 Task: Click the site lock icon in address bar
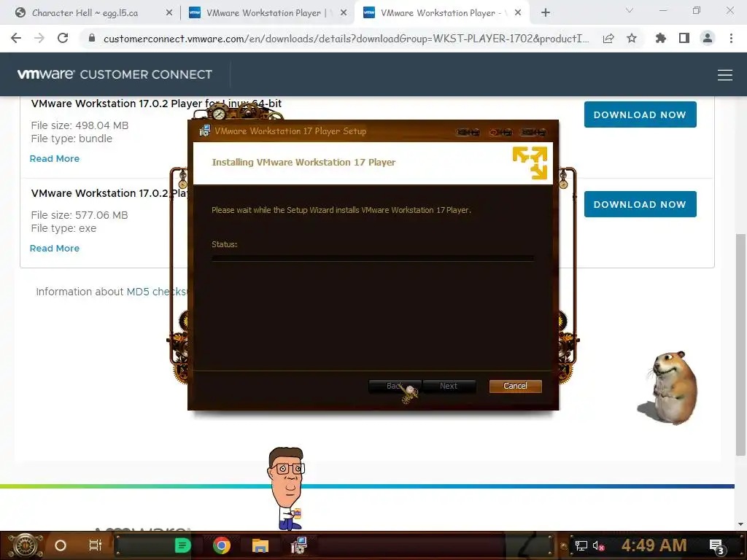pos(92,38)
